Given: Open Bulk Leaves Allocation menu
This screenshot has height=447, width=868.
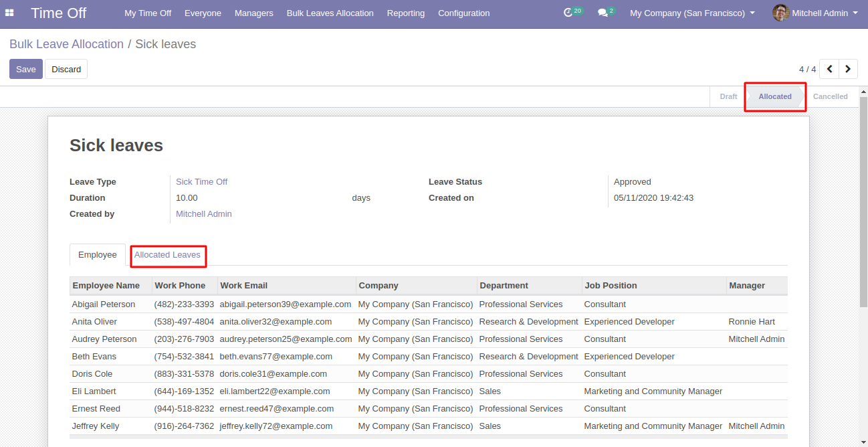Looking at the screenshot, I should [x=330, y=13].
